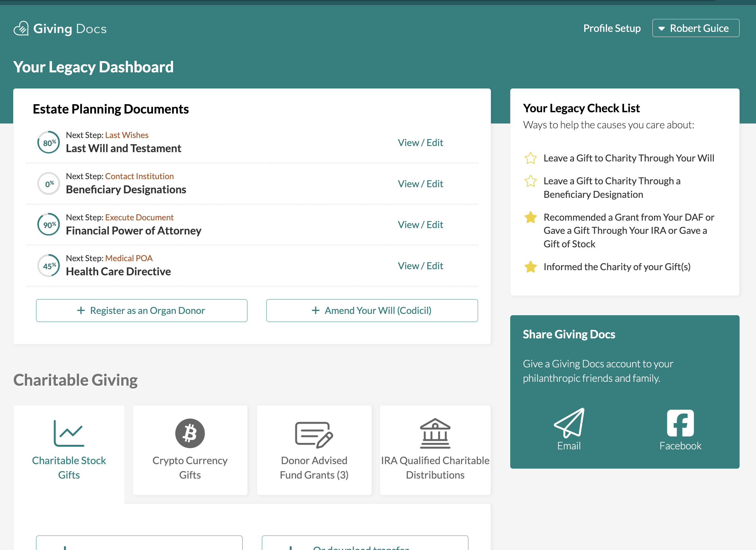Switch to IRA Qualified Charitable Distributions tab
756x550 pixels.
point(435,467)
